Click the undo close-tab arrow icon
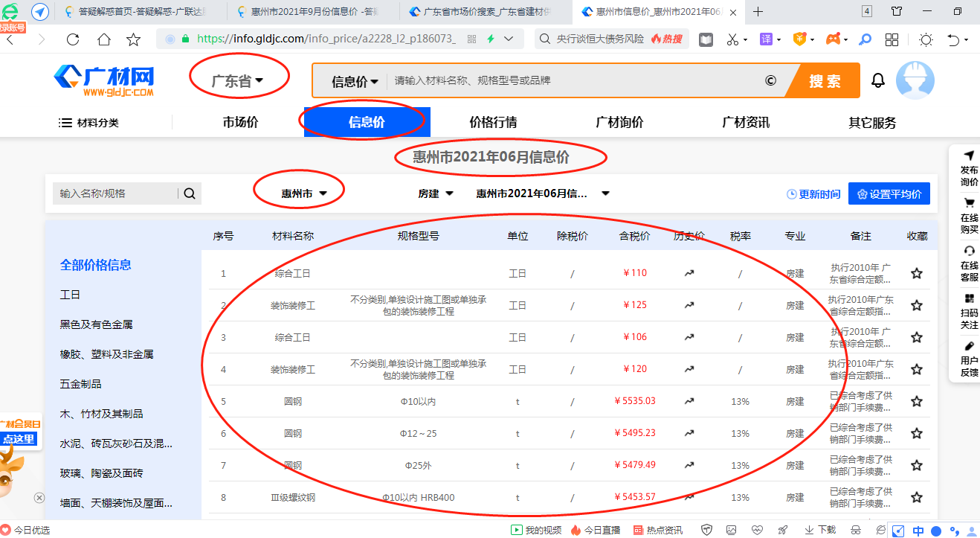 (x=954, y=39)
